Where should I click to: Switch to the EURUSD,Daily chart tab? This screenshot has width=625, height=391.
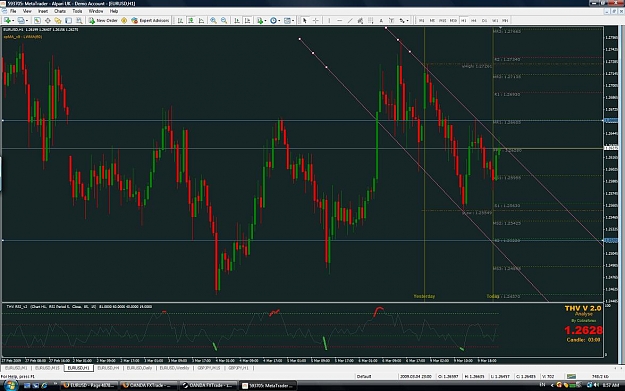pos(140,368)
